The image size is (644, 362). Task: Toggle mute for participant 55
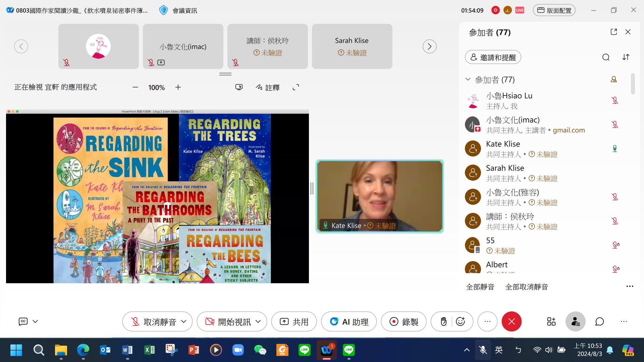615,245
